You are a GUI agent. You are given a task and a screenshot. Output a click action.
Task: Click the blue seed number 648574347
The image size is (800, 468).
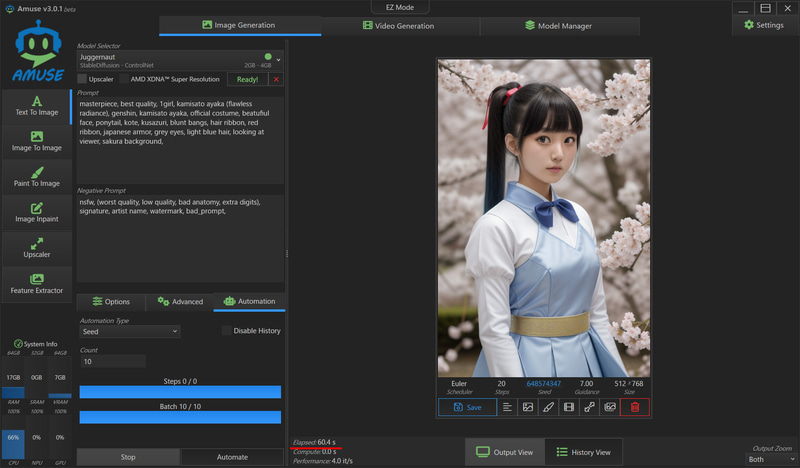point(544,384)
